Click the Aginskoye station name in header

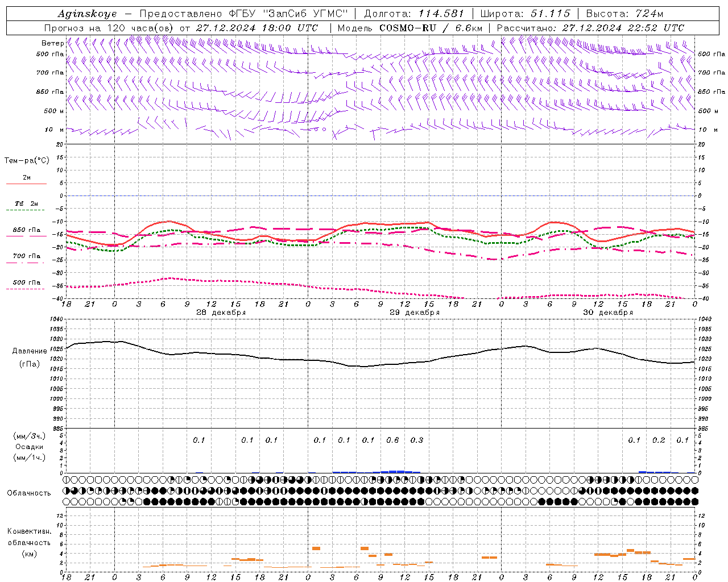pyautogui.click(x=87, y=14)
